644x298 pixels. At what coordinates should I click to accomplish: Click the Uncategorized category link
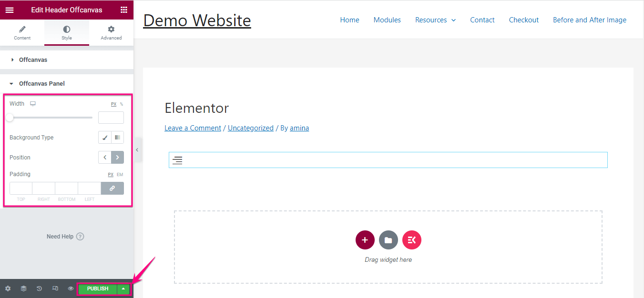[251, 128]
